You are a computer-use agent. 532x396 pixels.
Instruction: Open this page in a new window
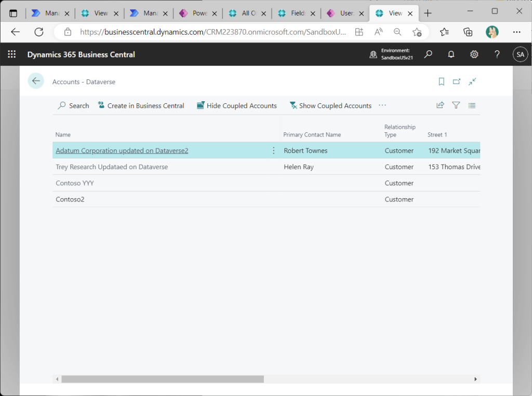pos(457,81)
